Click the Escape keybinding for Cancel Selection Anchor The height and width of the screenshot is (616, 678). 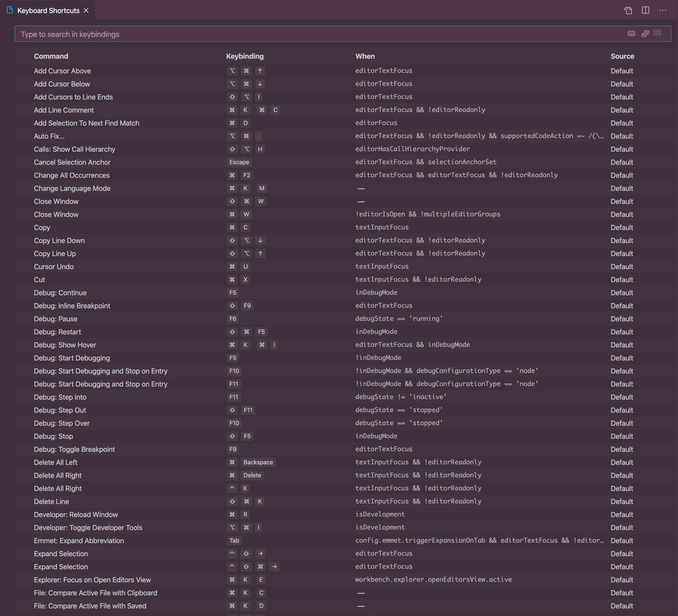tap(239, 162)
